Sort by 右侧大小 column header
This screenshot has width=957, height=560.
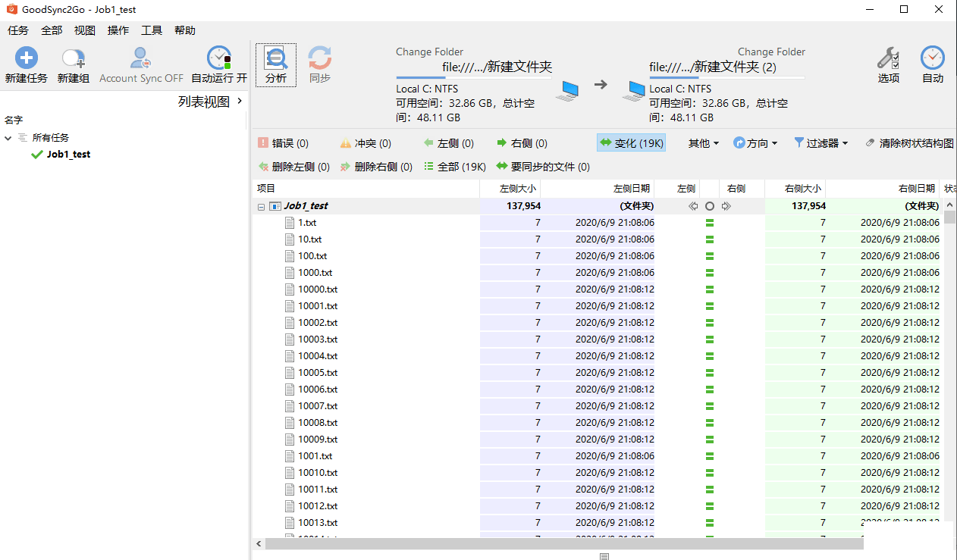coord(795,188)
